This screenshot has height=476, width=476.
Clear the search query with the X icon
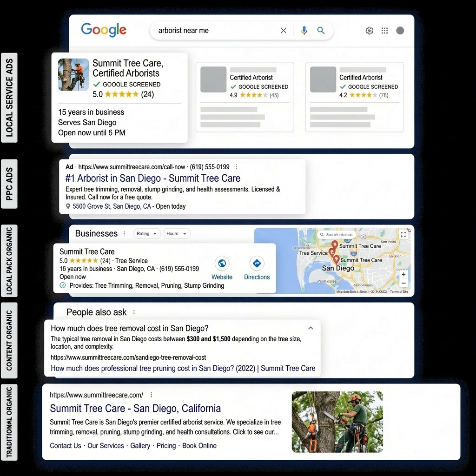[284, 30]
